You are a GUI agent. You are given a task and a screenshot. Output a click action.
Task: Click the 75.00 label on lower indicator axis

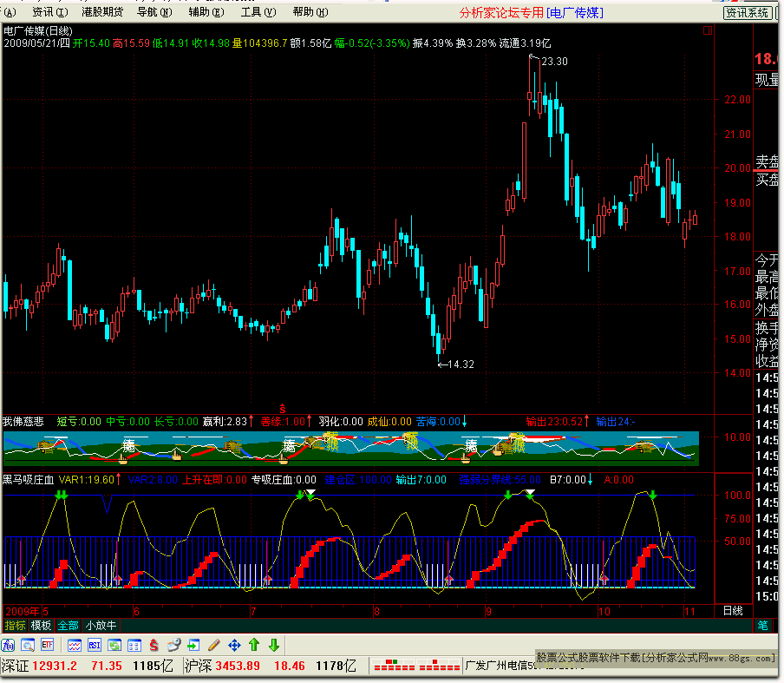point(737,518)
